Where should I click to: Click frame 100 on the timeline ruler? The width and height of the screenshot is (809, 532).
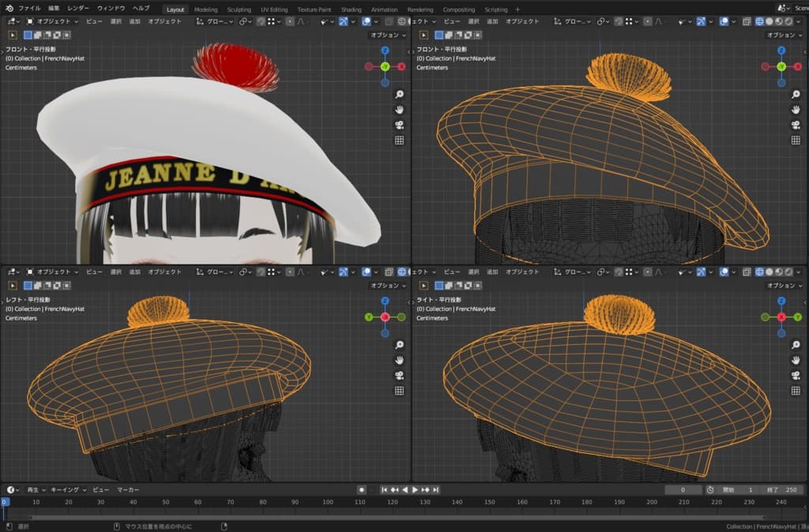click(x=327, y=502)
